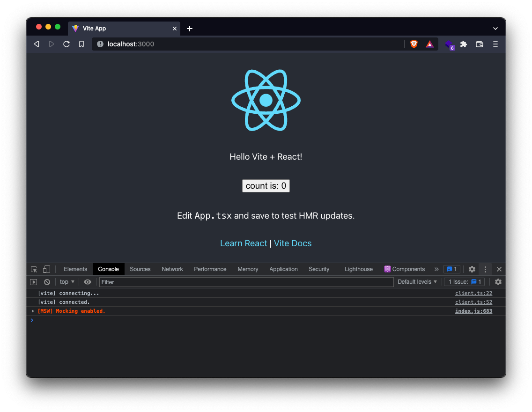This screenshot has width=532, height=412.
Task: Open the Learn React link
Action: 244,243
